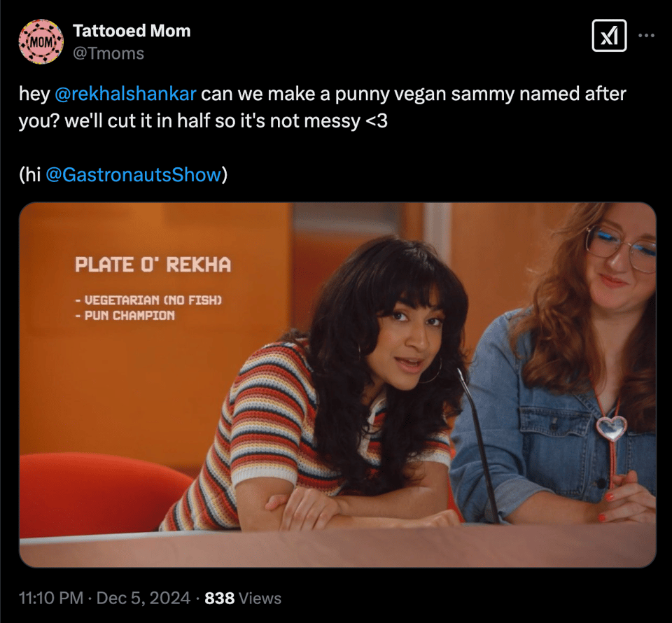Visit the @Tmoms handle
672x623 pixels.
[108, 54]
